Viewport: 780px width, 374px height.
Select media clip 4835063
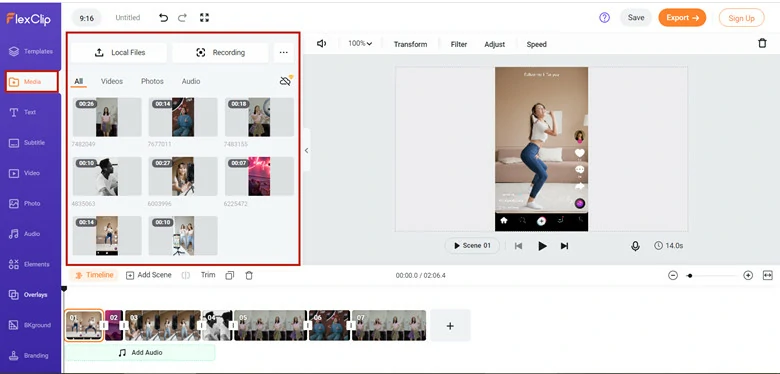[x=107, y=177]
